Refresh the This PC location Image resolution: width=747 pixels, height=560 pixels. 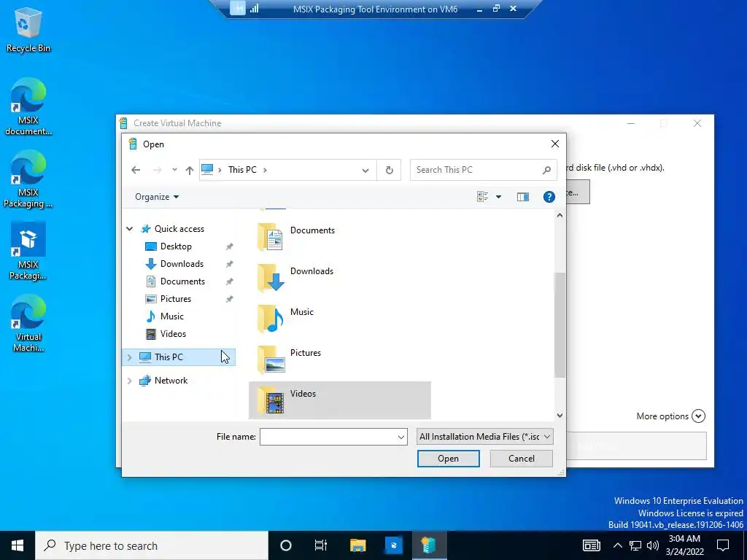tap(390, 170)
